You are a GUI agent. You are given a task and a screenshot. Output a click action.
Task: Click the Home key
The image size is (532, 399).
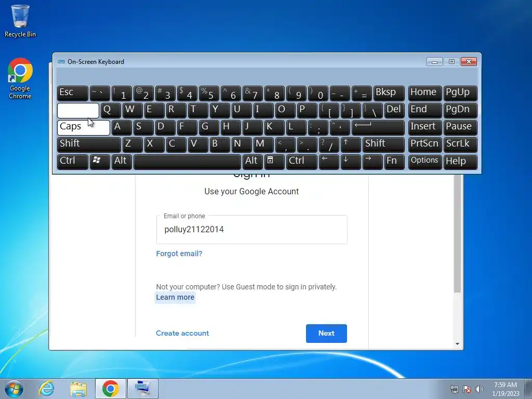click(425, 93)
